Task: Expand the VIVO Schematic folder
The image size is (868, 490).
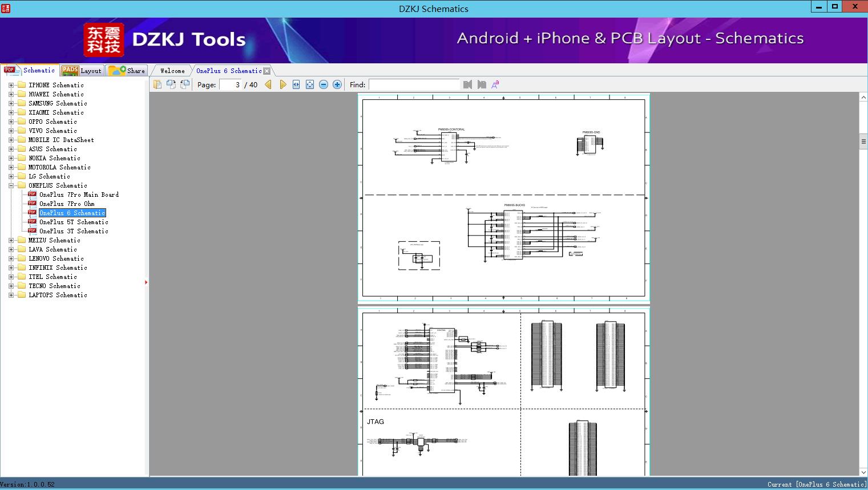Action: [11, 131]
